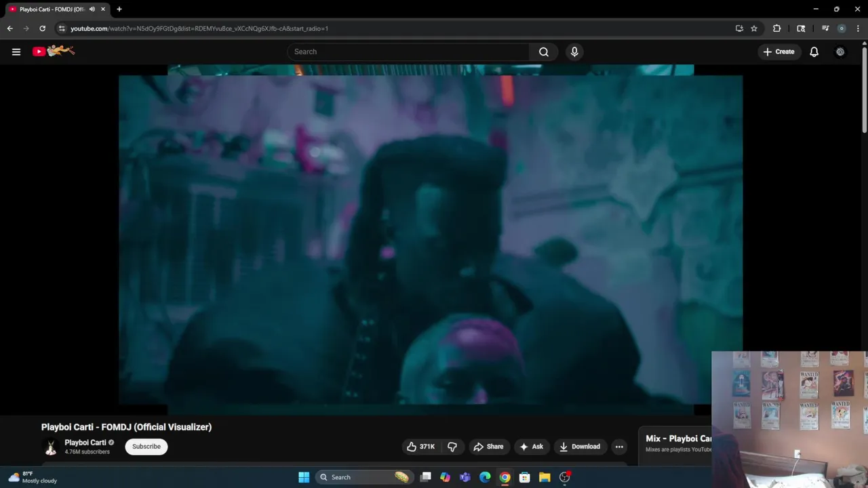The width and height of the screenshot is (868, 488).
Task: Launch Copilot from the taskbar
Action: pos(445,477)
